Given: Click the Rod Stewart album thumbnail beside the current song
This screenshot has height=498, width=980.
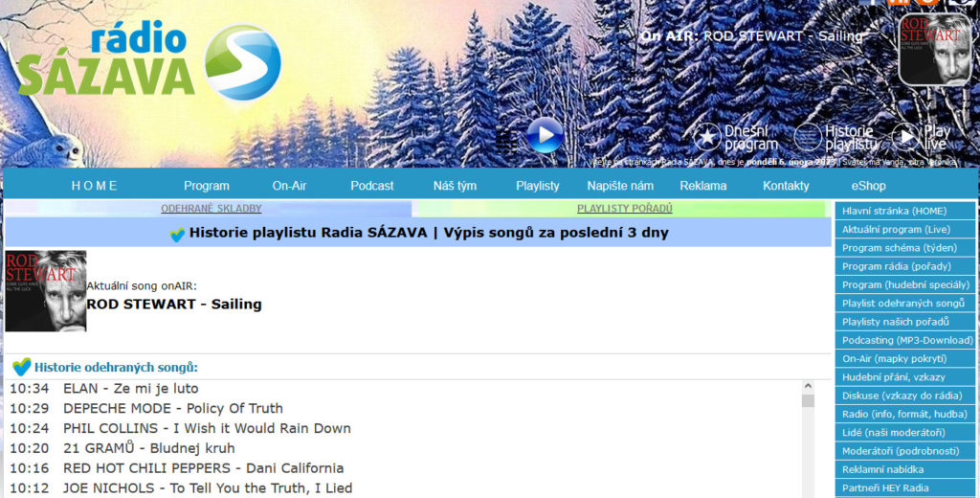Looking at the screenshot, I should (x=46, y=291).
